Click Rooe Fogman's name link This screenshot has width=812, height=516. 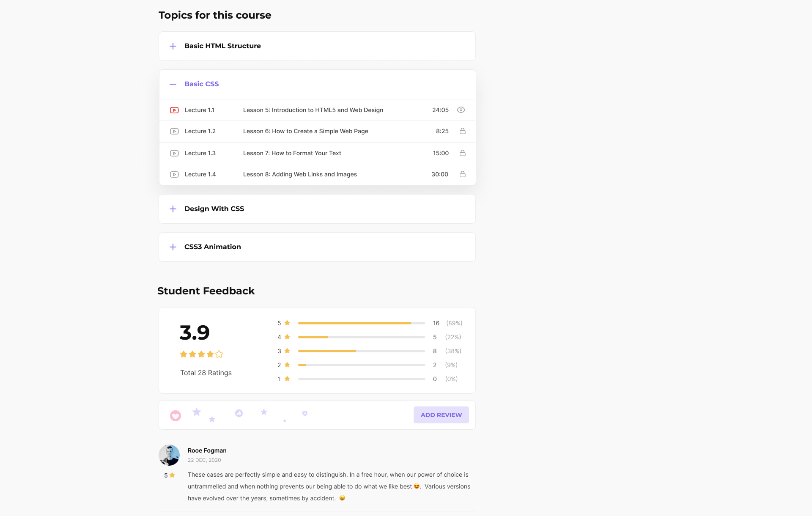[x=207, y=450]
